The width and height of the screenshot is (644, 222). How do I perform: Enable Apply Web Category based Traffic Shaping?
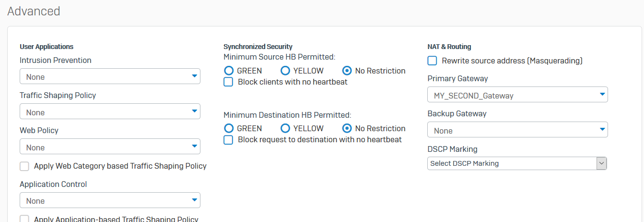pyautogui.click(x=24, y=166)
